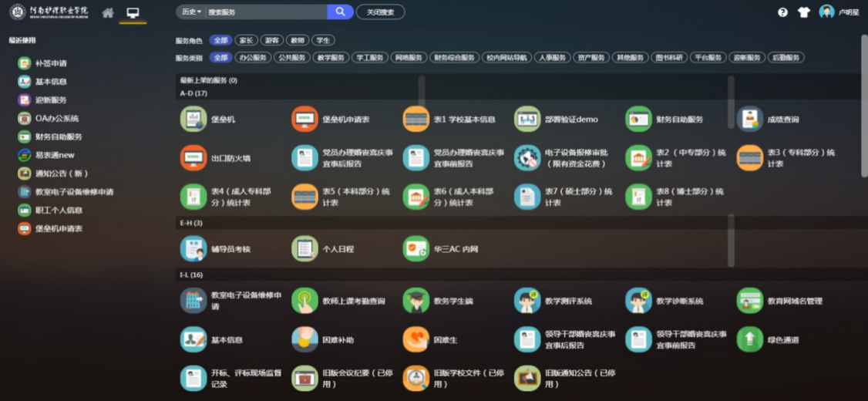Launch 部署验证demo service

click(556, 119)
